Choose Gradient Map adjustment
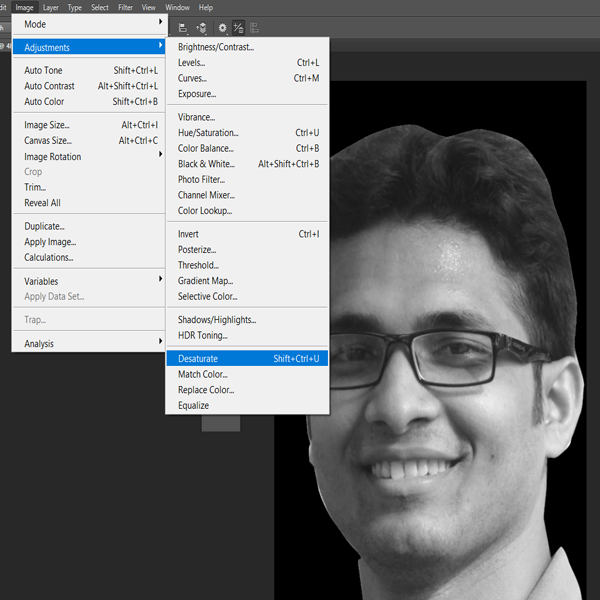The width and height of the screenshot is (600, 600). pos(247,281)
